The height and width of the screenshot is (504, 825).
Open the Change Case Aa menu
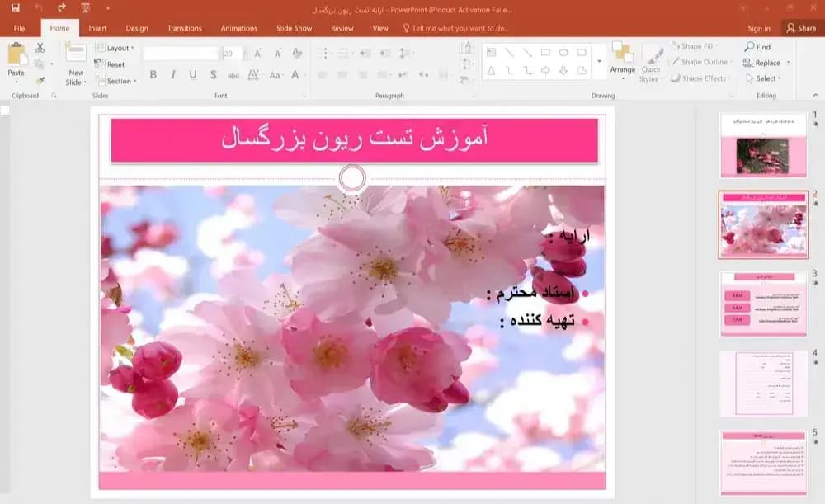(275, 75)
